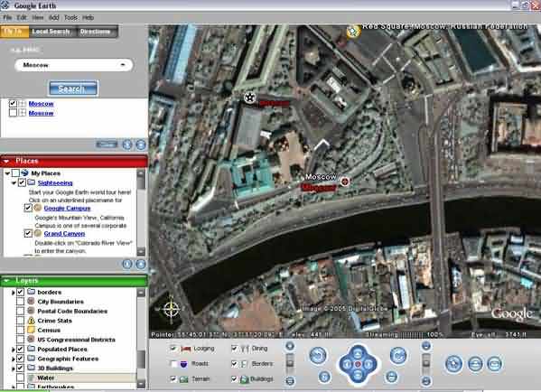Click the print view icon
541x392 pixels.
(475, 364)
